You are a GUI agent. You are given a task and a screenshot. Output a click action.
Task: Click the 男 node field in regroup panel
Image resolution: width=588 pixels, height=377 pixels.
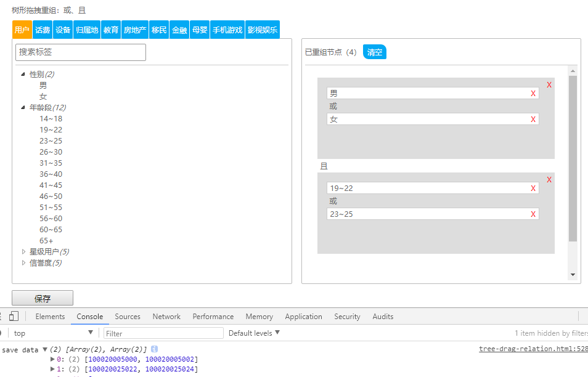point(433,93)
